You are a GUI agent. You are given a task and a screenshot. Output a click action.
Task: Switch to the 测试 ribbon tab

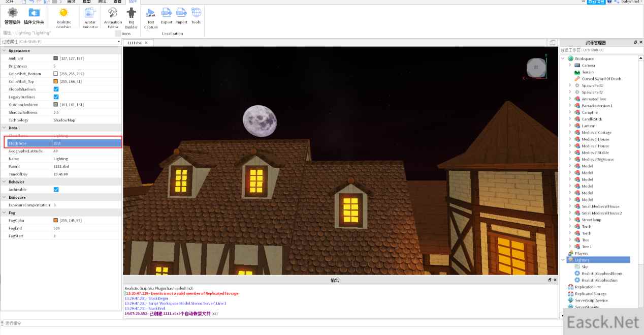(102, 2)
